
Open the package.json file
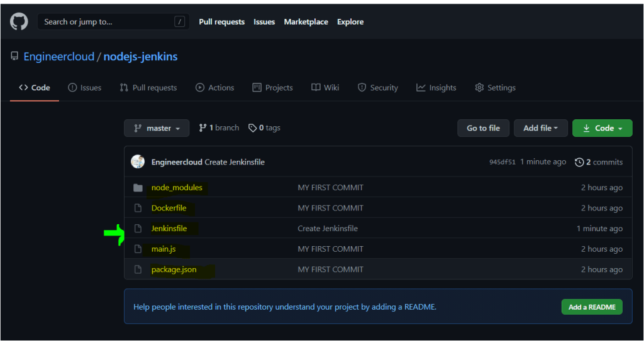coord(174,269)
